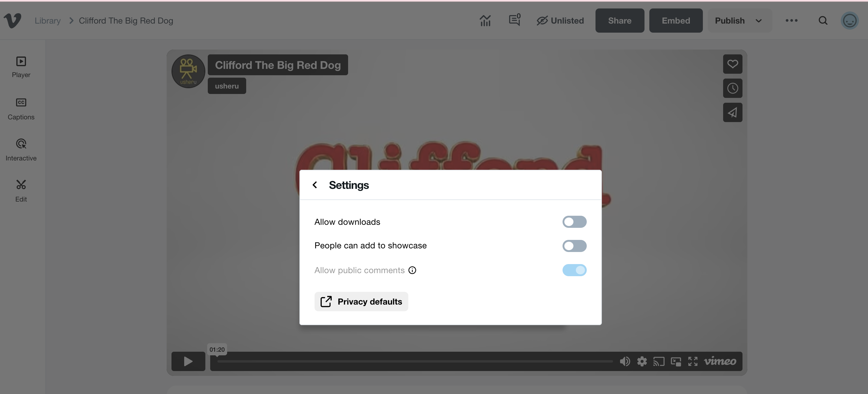Share video via paper plane icon

[733, 112]
